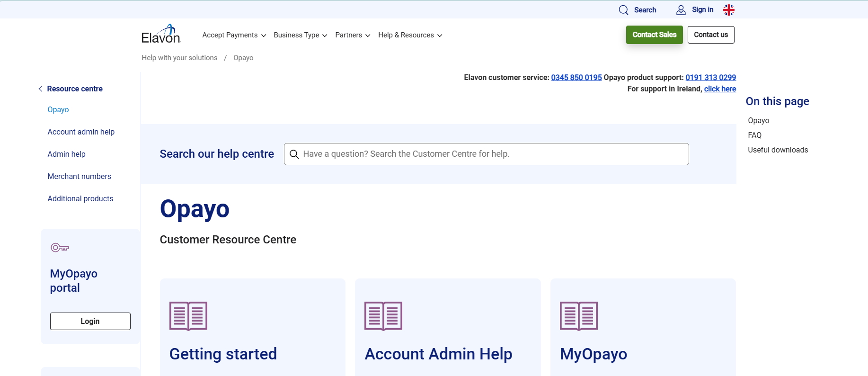Viewport: 868px width, 376px height.
Task: Click the MyOpayo portal heading
Action: 74,281
